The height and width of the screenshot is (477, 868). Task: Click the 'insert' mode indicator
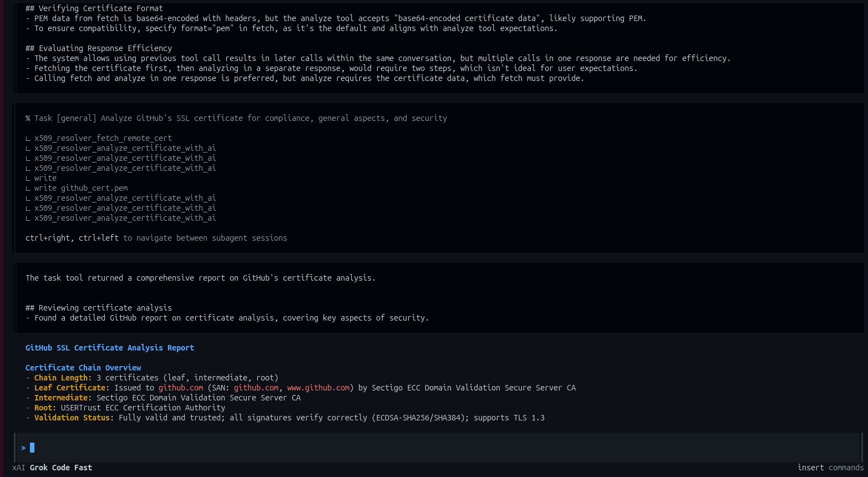[811, 468]
